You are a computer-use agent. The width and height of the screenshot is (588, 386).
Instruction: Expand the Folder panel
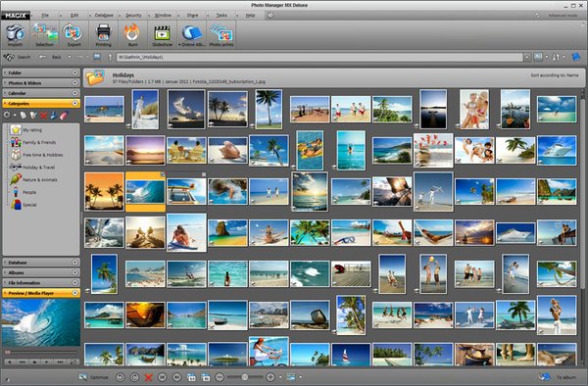click(x=75, y=72)
